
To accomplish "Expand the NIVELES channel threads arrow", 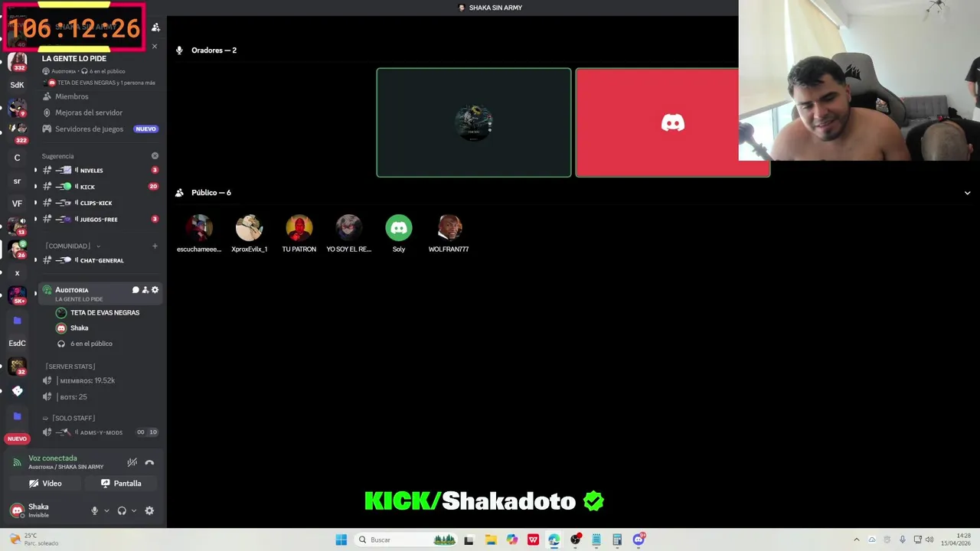I will [x=35, y=170].
